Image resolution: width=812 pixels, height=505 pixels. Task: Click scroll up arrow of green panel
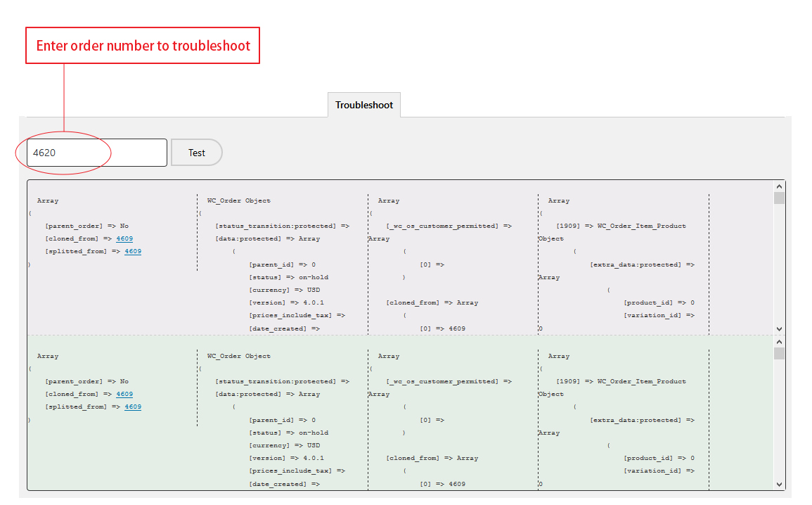coord(778,342)
